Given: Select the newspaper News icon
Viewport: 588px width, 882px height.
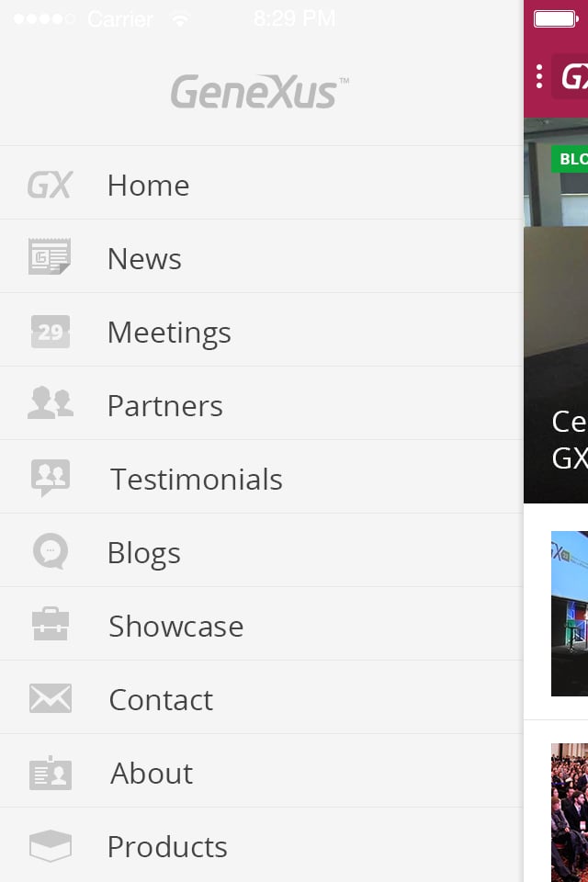Looking at the screenshot, I should coord(50,256).
